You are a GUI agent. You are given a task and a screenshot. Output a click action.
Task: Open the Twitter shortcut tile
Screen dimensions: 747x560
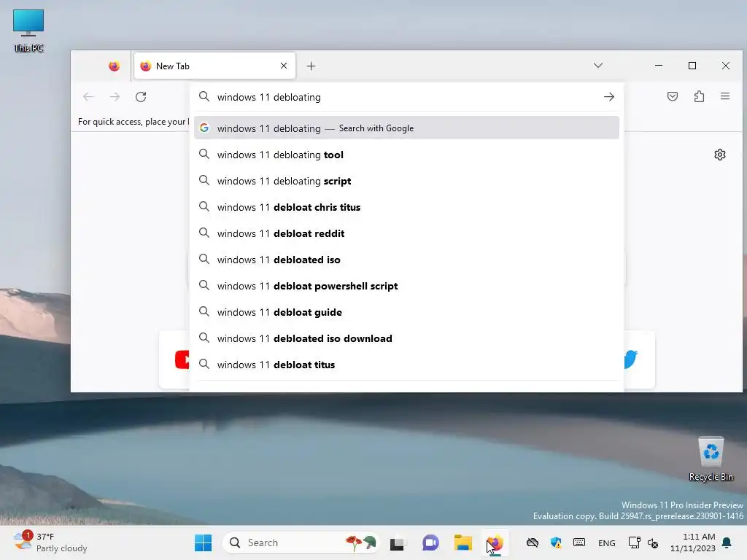pos(639,359)
